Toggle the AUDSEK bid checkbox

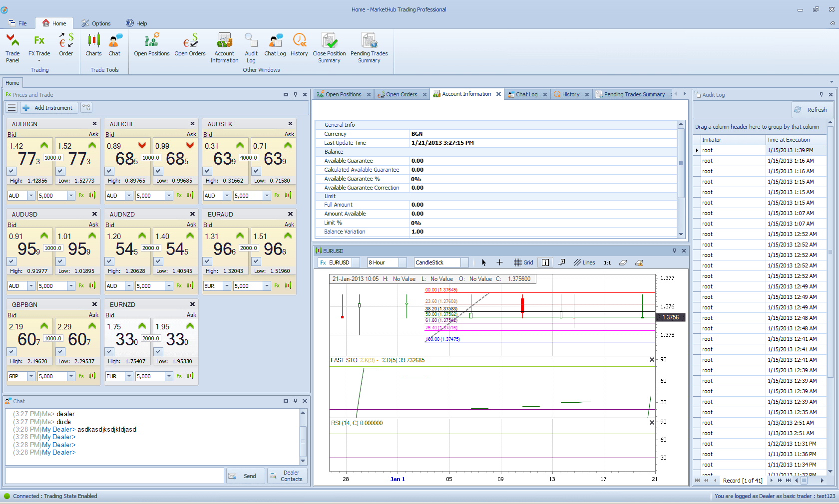(207, 171)
